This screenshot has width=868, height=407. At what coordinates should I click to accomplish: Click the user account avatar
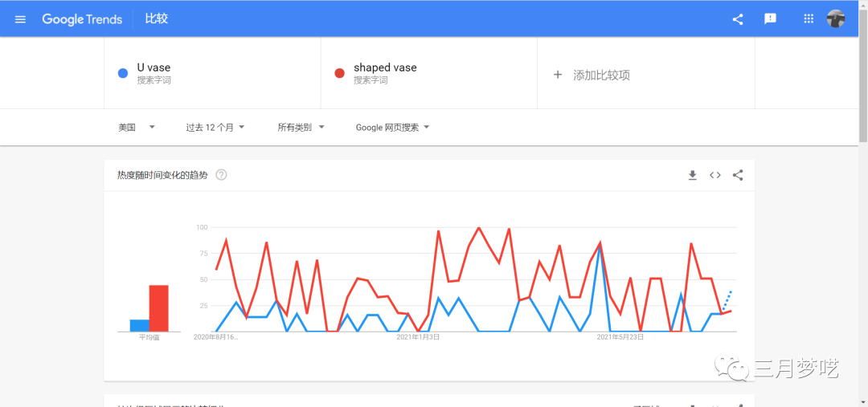click(836, 19)
